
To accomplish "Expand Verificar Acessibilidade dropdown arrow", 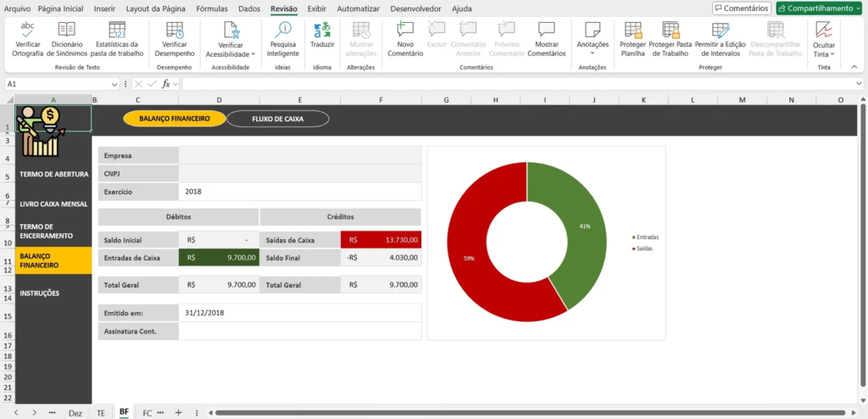I will point(255,54).
